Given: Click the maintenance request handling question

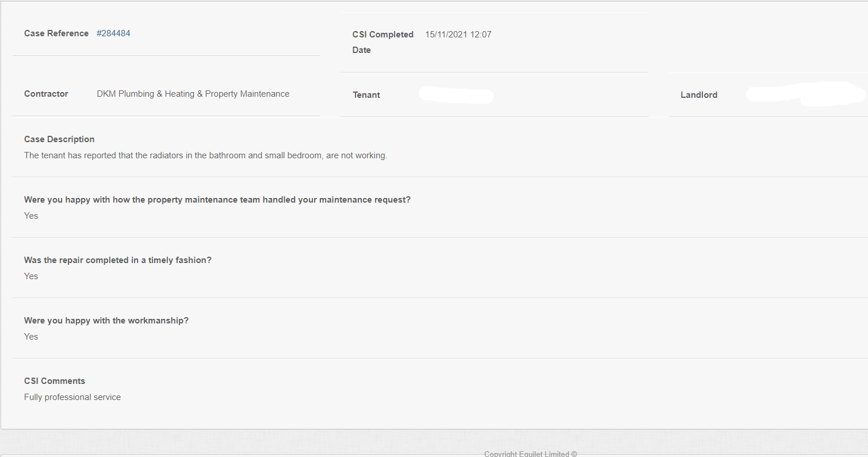Looking at the screenshot, I should coord(217,200).
